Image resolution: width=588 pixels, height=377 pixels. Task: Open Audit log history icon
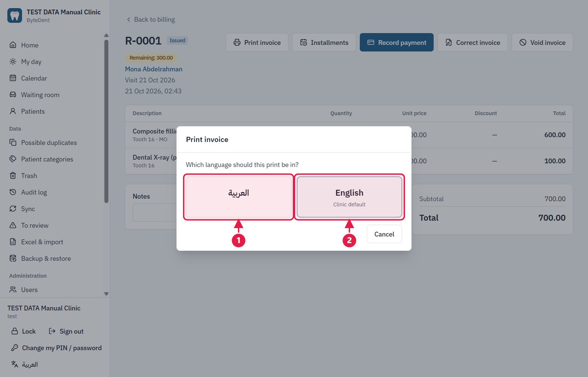13,192
